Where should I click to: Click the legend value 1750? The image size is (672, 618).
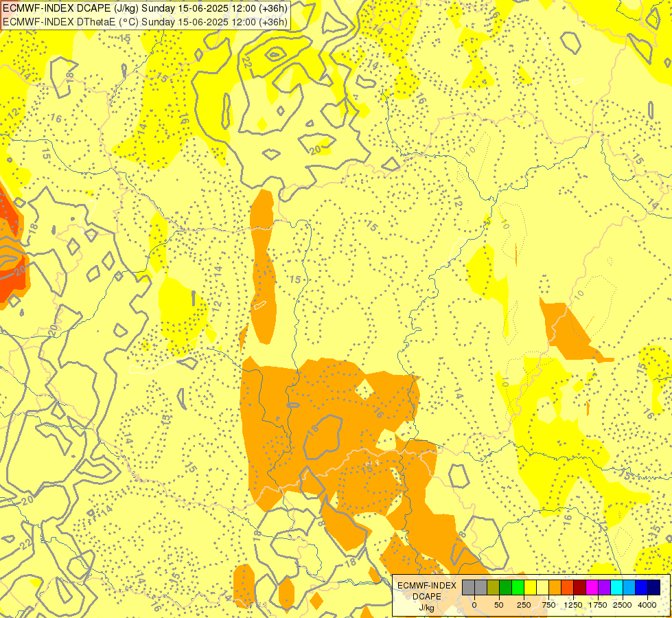click(598, 605)
